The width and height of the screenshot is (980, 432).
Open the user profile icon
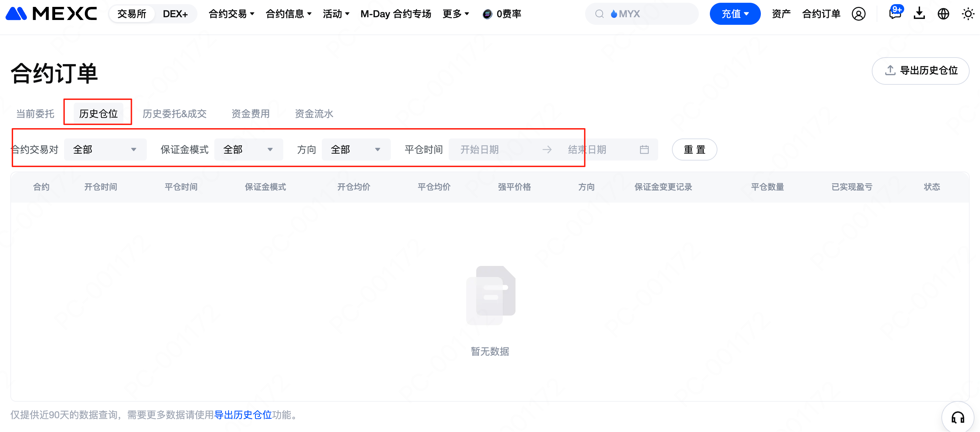click(x=858, y=14)
